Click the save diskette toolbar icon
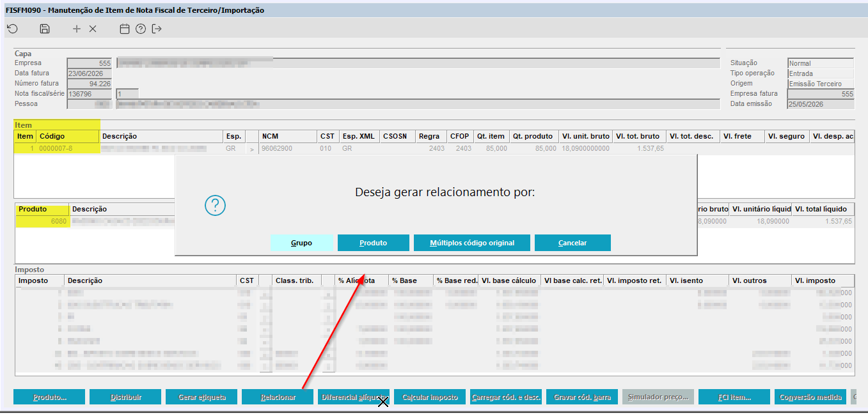This screenshot has height=414, width=868. 45,29
